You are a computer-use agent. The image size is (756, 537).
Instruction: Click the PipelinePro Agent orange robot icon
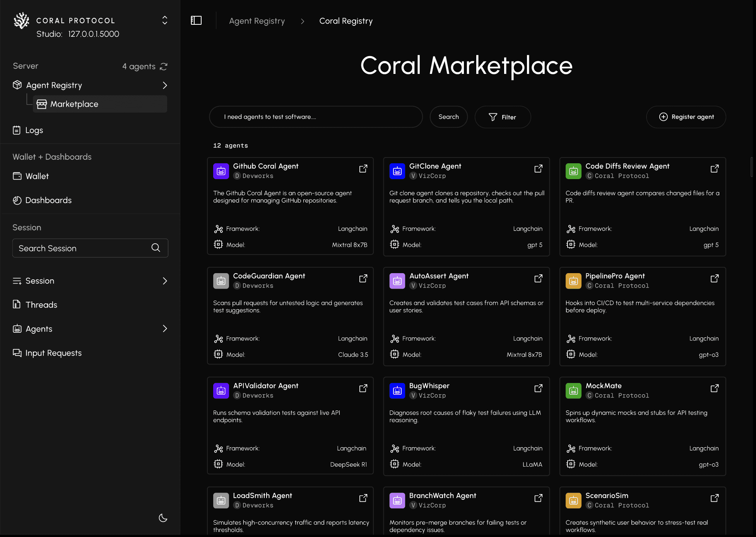pos(573,281)
